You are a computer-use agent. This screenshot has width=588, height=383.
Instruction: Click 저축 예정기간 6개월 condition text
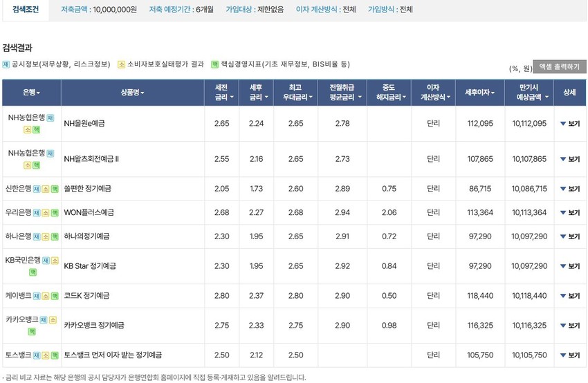[x=181, y=10]
